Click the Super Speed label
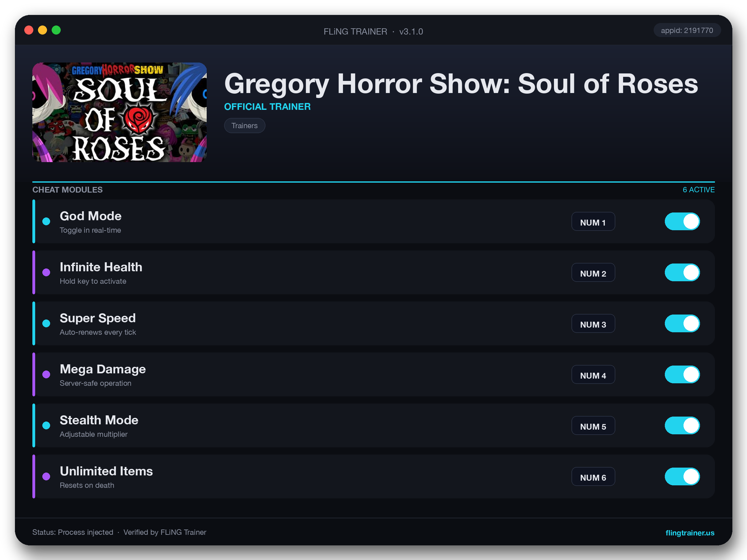The width and height of the screenshot is (747, 560). coord(98,318)
